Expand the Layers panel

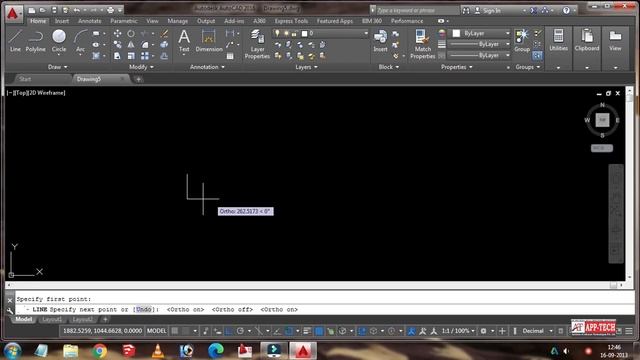point(306,67)
